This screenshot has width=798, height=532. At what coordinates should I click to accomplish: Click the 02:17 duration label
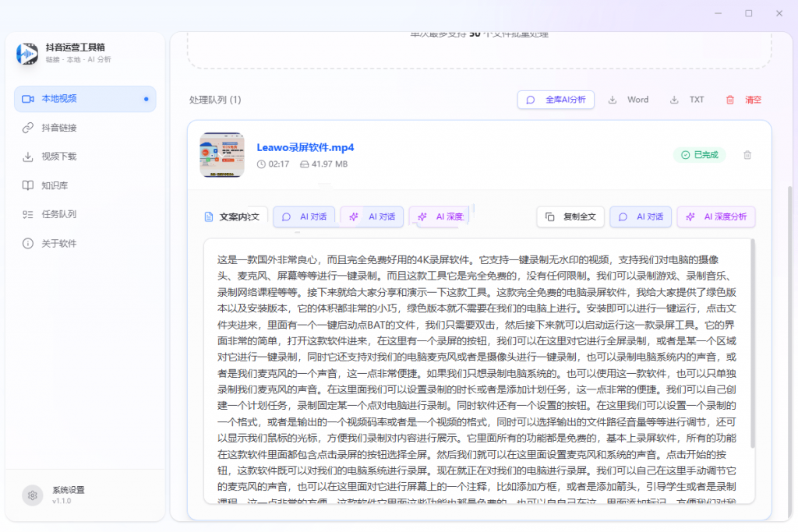coord(274,164)
